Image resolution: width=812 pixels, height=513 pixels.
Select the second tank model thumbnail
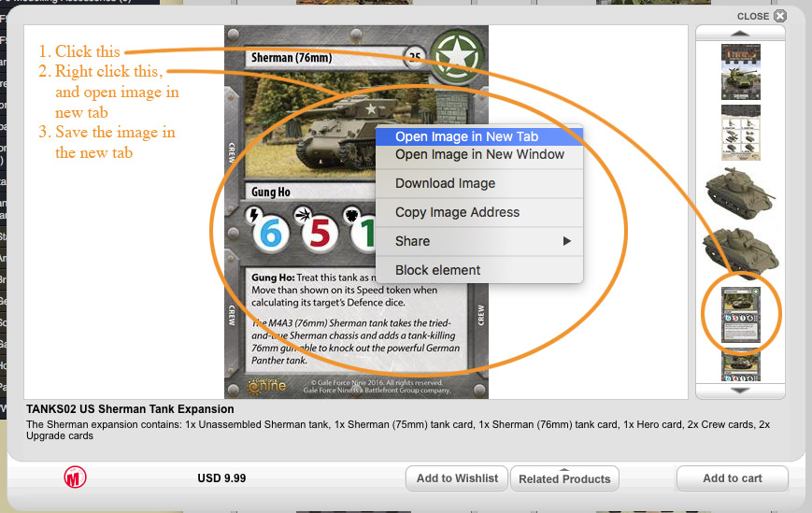coord(741,253)
